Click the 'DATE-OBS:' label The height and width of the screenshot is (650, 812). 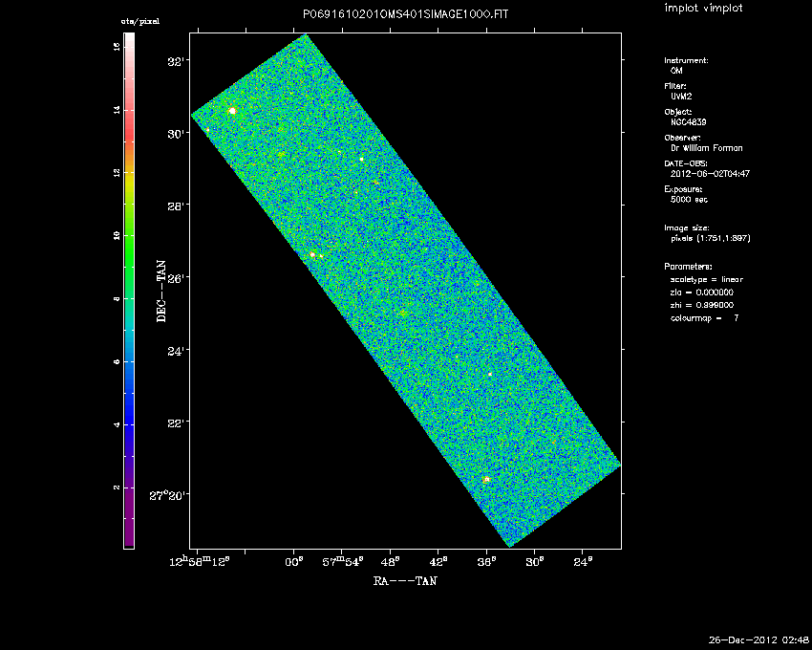pyautogui.click(x=686, y=163)
